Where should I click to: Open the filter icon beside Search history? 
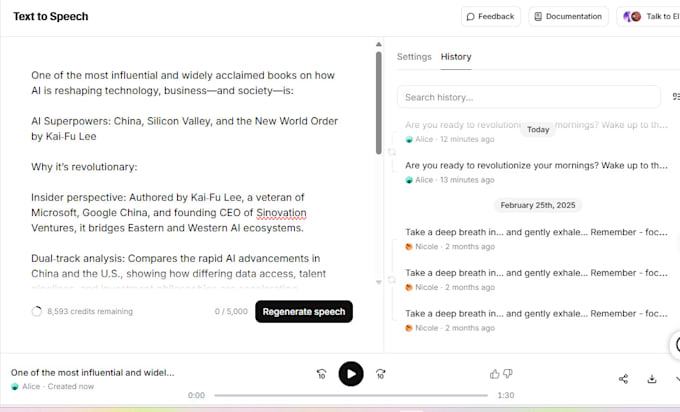[675, 97]
